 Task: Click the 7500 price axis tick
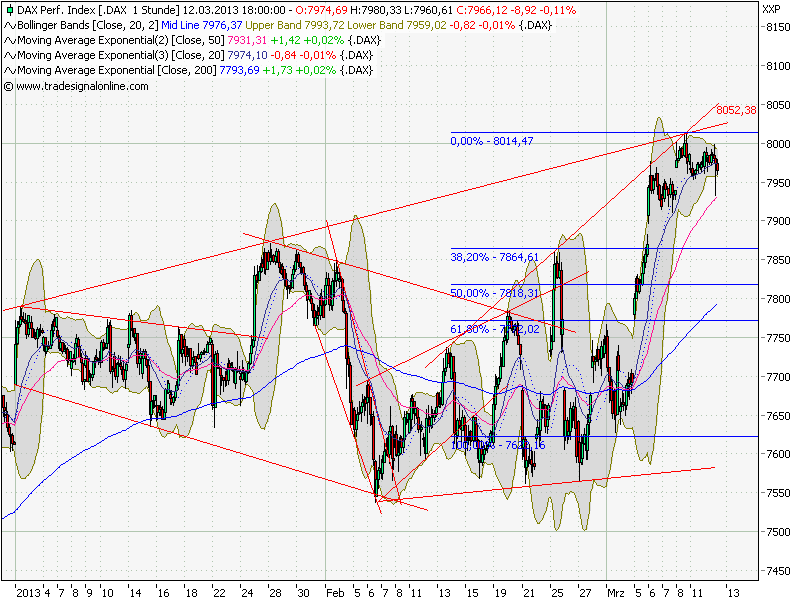(778, 532)
